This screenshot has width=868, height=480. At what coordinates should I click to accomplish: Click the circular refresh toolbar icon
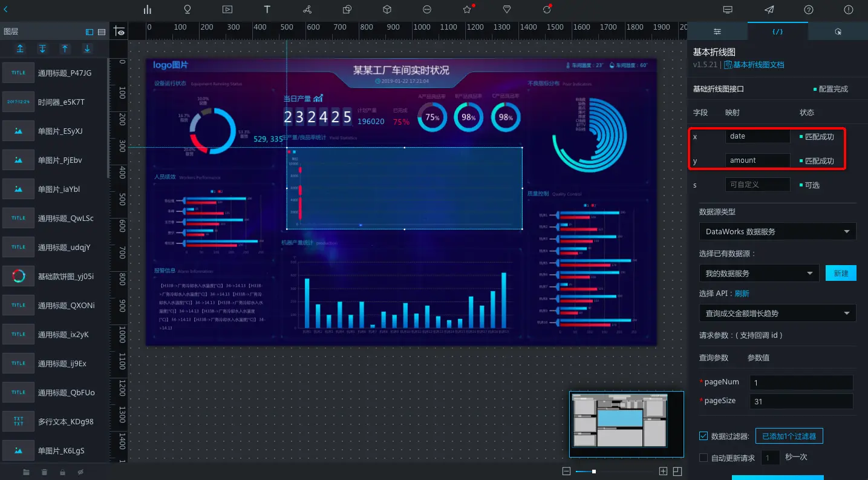[x=547, y=10]
